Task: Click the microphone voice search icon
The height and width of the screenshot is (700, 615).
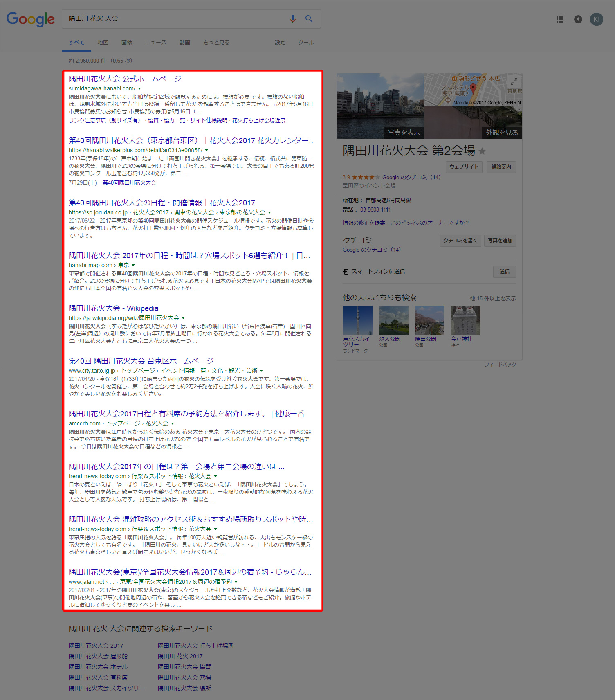Action: tap(292, 19)
